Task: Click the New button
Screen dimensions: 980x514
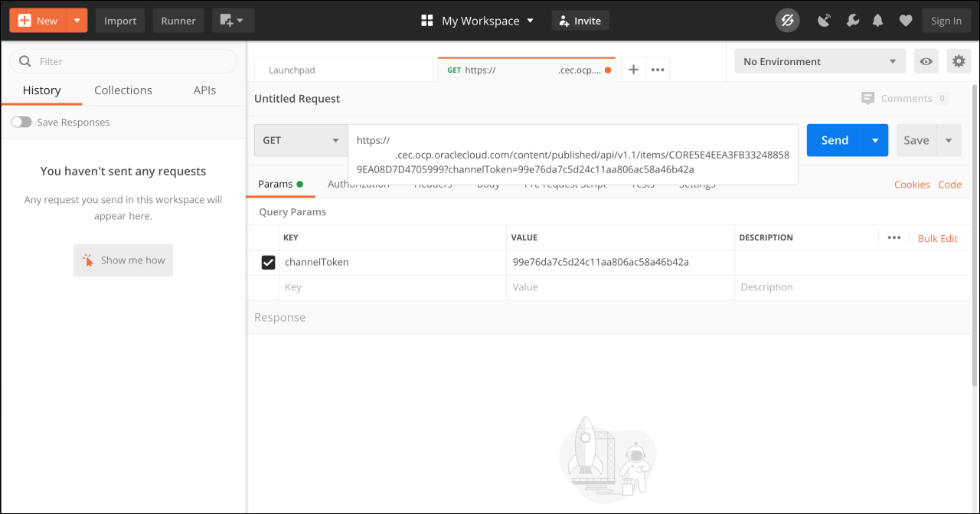Action: pos(38,21)
